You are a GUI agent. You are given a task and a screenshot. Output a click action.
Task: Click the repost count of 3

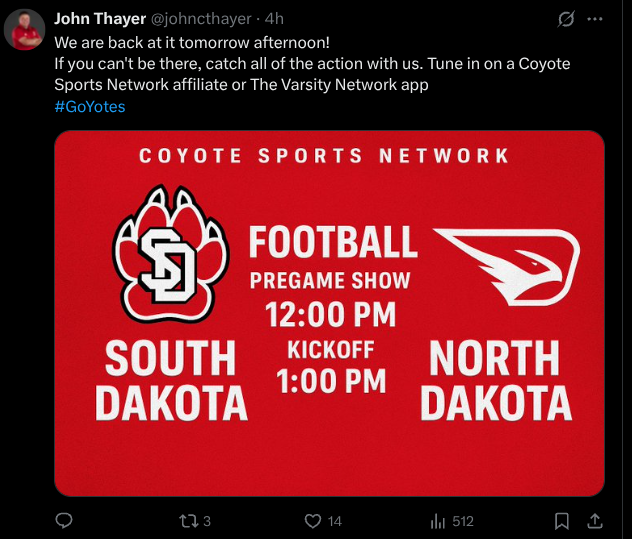[207, 521]
